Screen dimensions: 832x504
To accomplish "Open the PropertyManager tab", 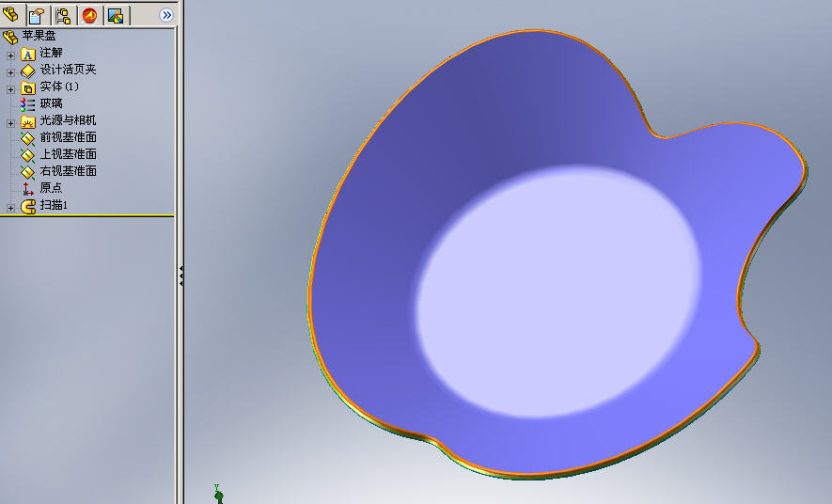I will [36, 15].
